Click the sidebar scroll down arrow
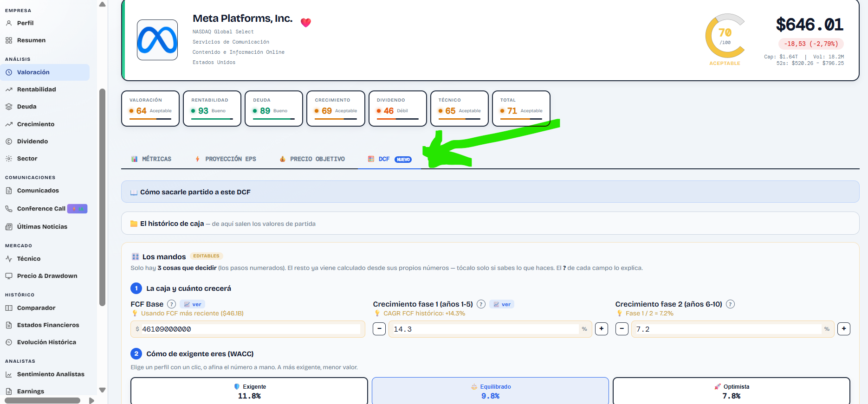This screenshot has height=404, width=868. (x=103, y=390)
